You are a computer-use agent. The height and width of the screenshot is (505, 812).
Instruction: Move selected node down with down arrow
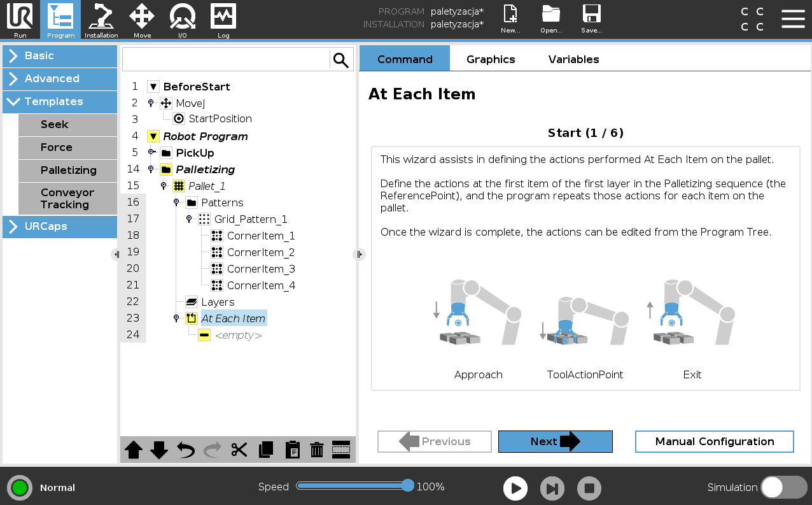pyautogui.click(x=159, y=450)
